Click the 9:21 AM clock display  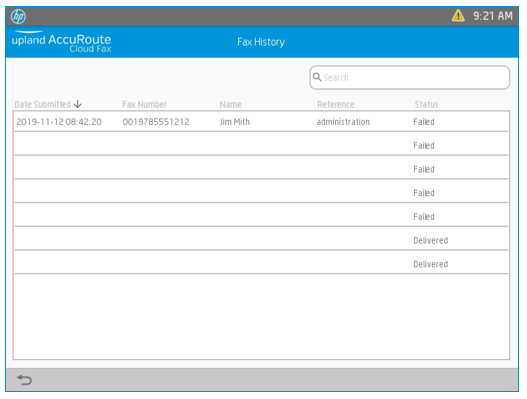coord(493,16)
